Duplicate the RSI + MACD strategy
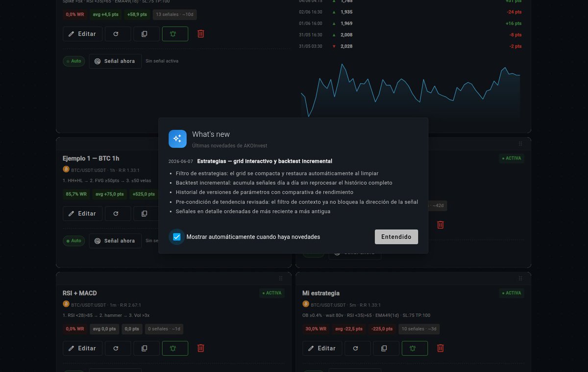 coord(147,348)
